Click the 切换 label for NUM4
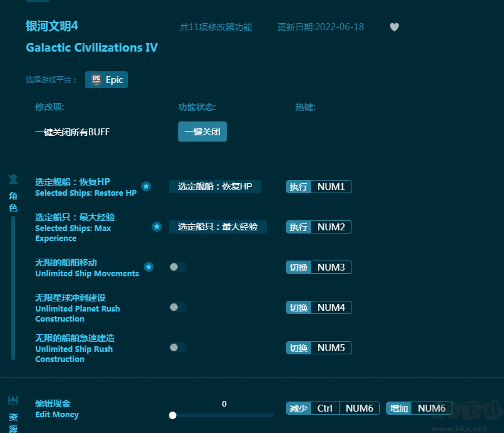The width and height of the screenshot is (504, 433). click(299, 308)
